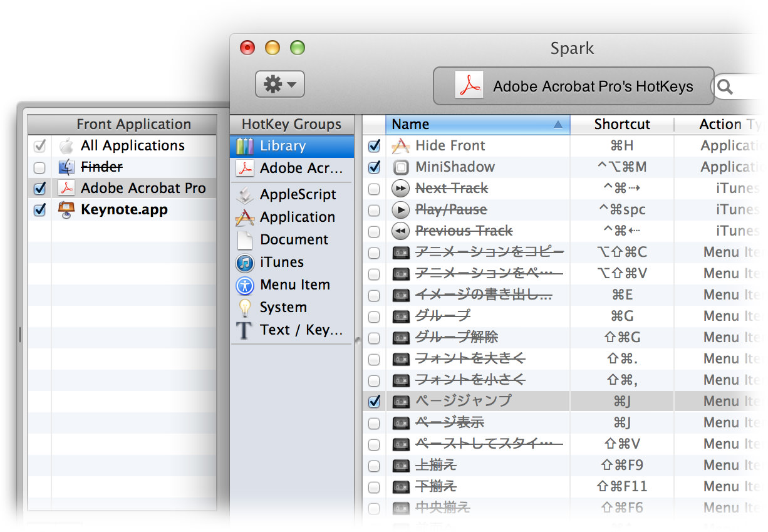768x532 pixels.
Task: Click the Shortcut column header
Action: (x=622, y=124)
